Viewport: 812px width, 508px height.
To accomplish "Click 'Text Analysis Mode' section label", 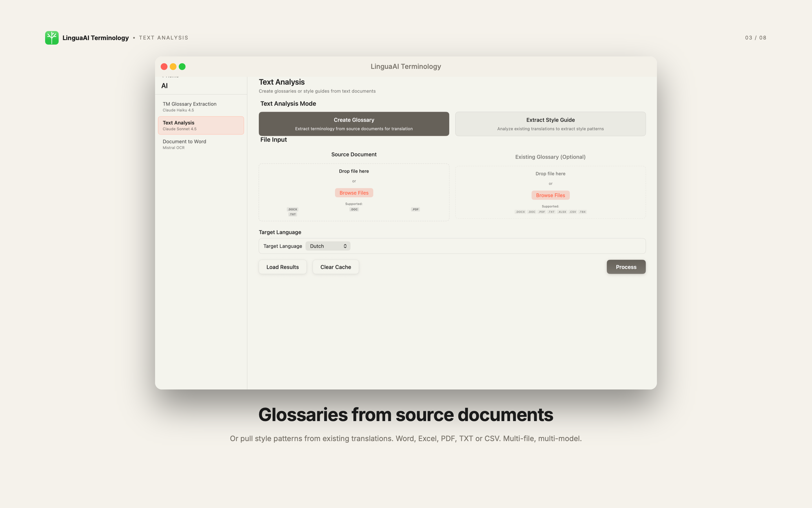I will [x=288, y=104].
